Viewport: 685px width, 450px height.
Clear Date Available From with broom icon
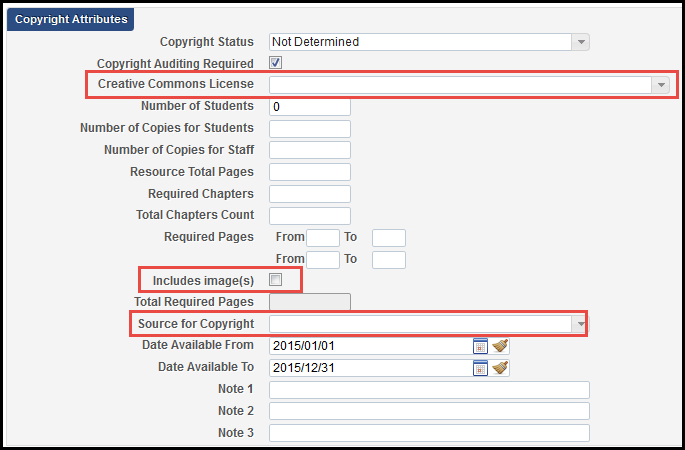click(500, 346)
